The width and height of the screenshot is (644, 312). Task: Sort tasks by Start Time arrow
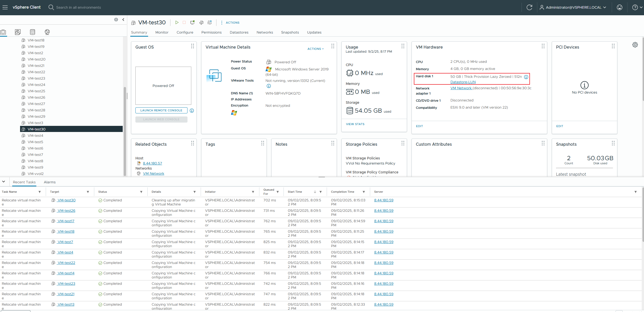(315, 192)
